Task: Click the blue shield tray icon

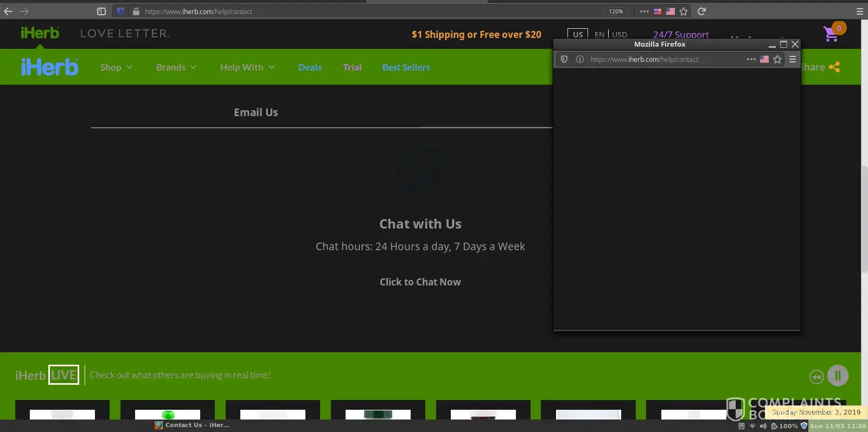Action: coord(804,426)
